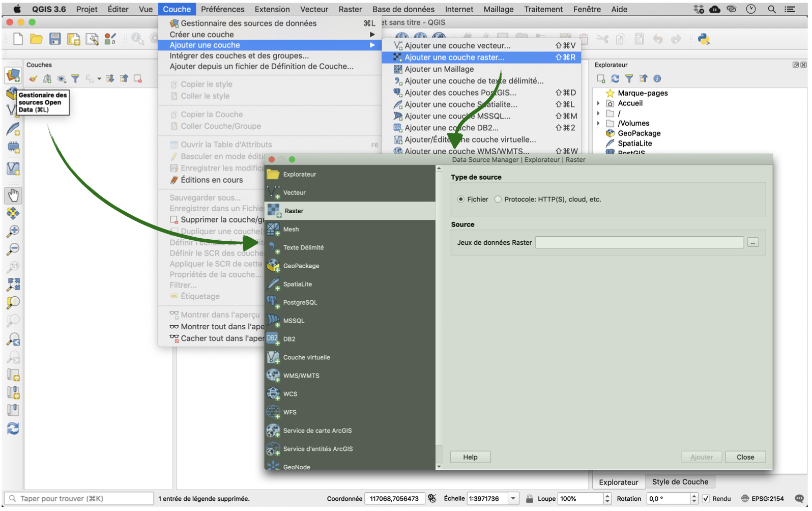Select the Pan map hand tool

pyautogui.click(x=13, y=195)
